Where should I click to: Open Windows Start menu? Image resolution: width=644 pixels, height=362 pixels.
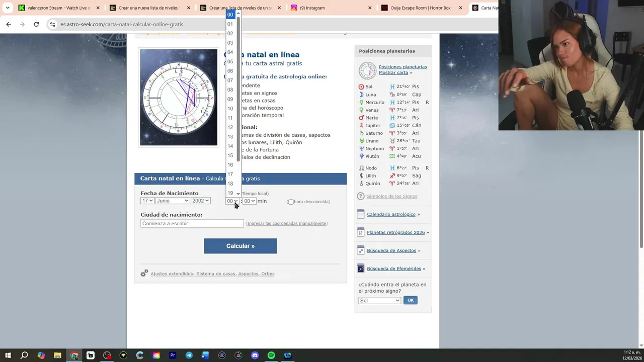8,355
